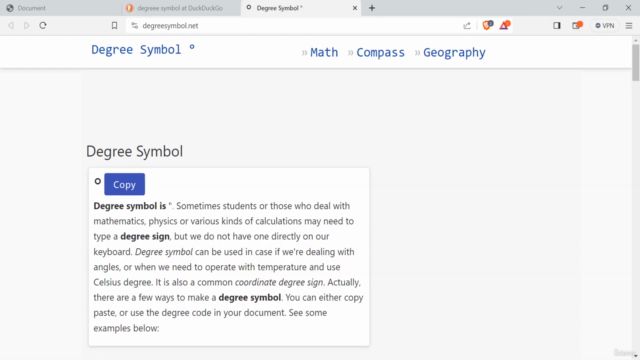Screen dimensions: 640x360
Task: Click the italic 'coordinate degree sign' text
Action: (279, 282)
